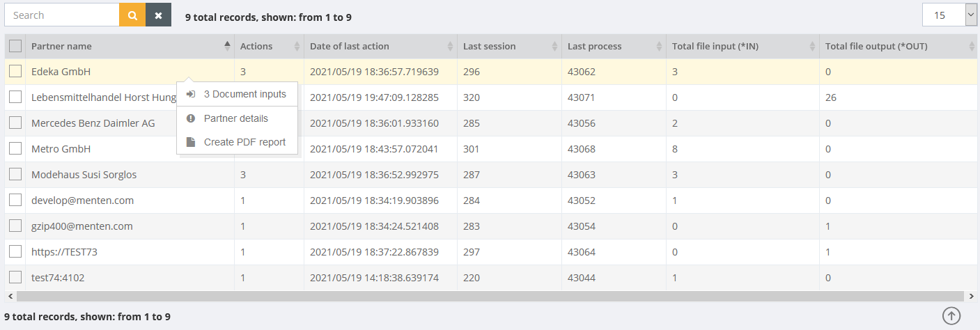Sort by Date of last action arrows
Image resolution: width=980 pixels, height=330 pixels.
coord(450,47)
